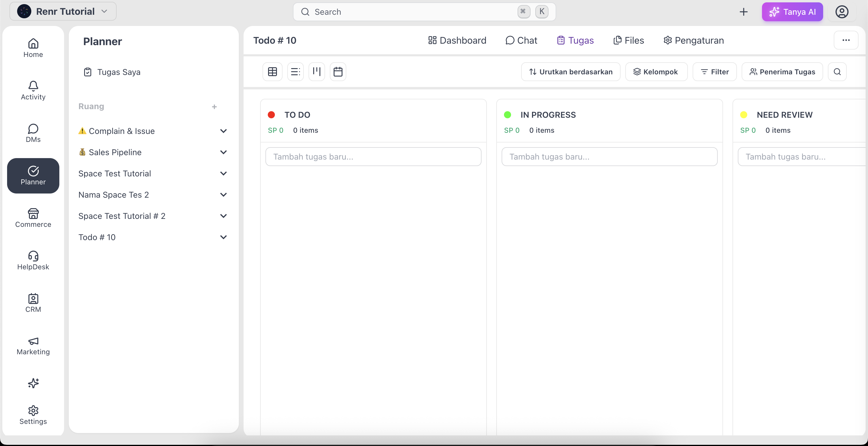Switch to calendar view icon

point(338,72)
